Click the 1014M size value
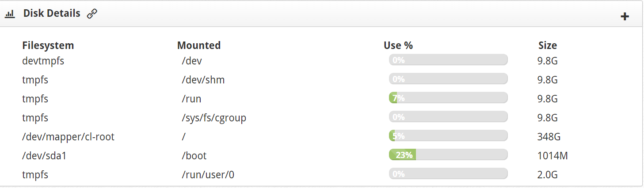This screenshot has height=188, width=644. (x=553, y=156)
